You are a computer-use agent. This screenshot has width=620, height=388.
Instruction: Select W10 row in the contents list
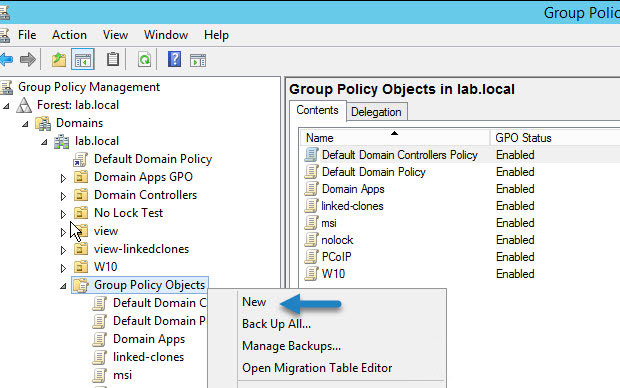(333, 274)
